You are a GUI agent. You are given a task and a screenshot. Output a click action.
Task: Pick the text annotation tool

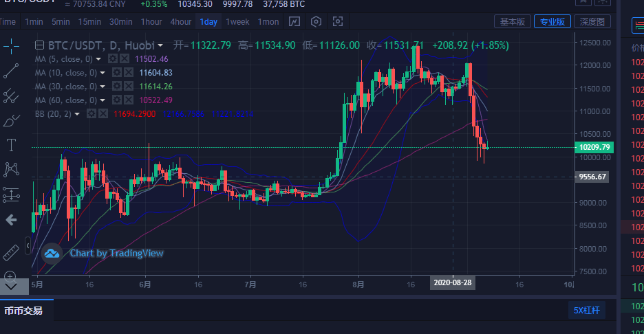(11, 145)
